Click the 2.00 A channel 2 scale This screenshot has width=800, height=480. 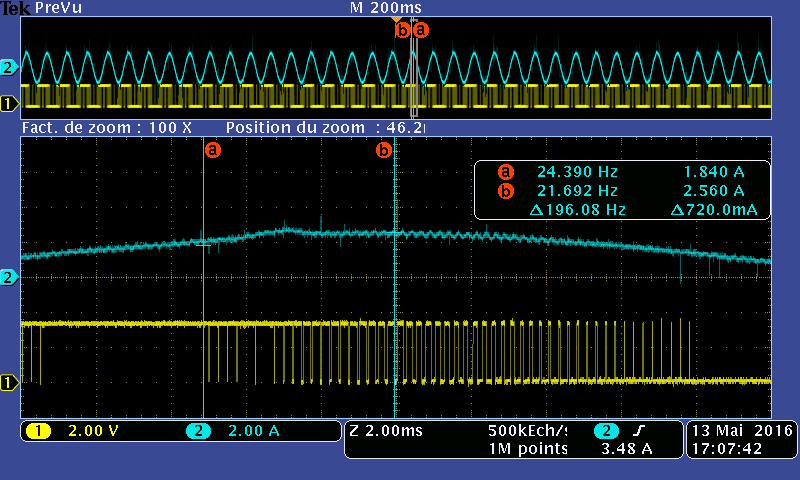[254, 431]
